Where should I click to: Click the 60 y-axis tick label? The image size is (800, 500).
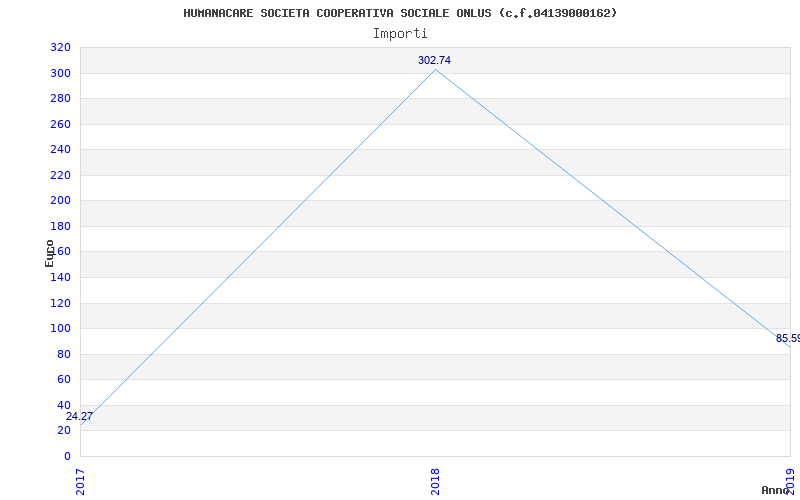pos(64,380)
